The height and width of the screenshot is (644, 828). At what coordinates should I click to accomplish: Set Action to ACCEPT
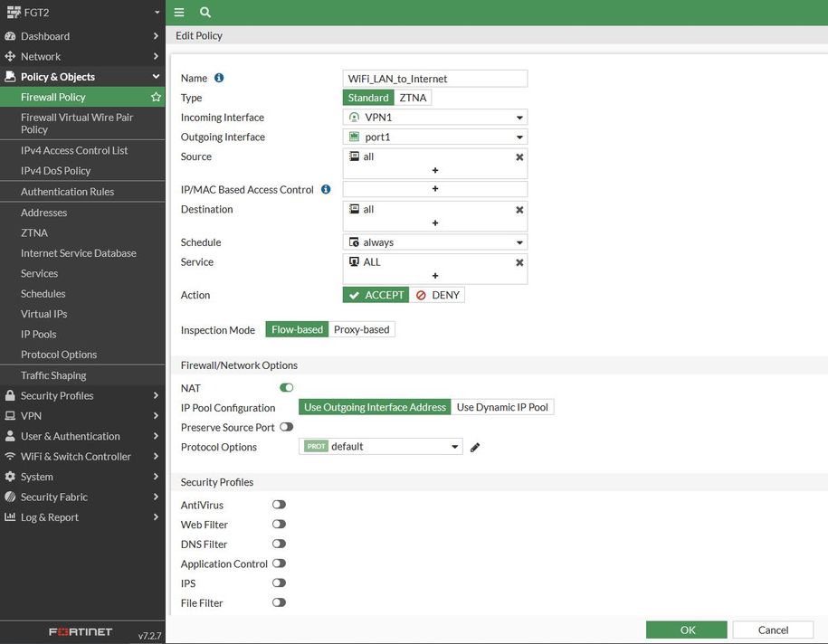click(x=376, y=295)
